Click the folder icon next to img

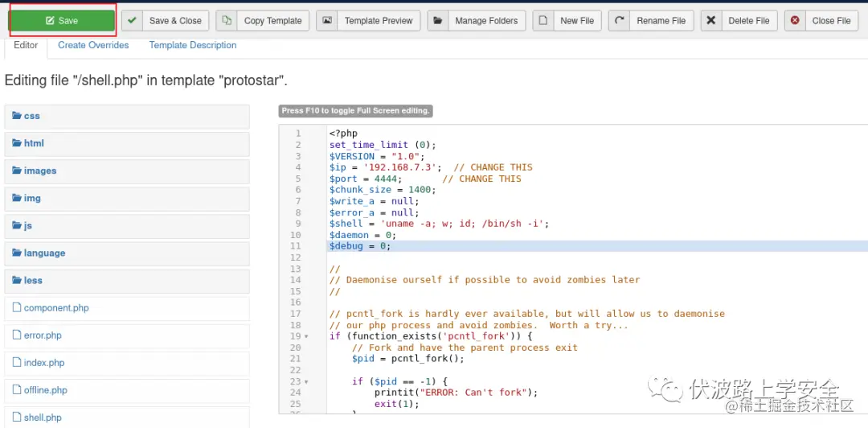coord(17,198)
